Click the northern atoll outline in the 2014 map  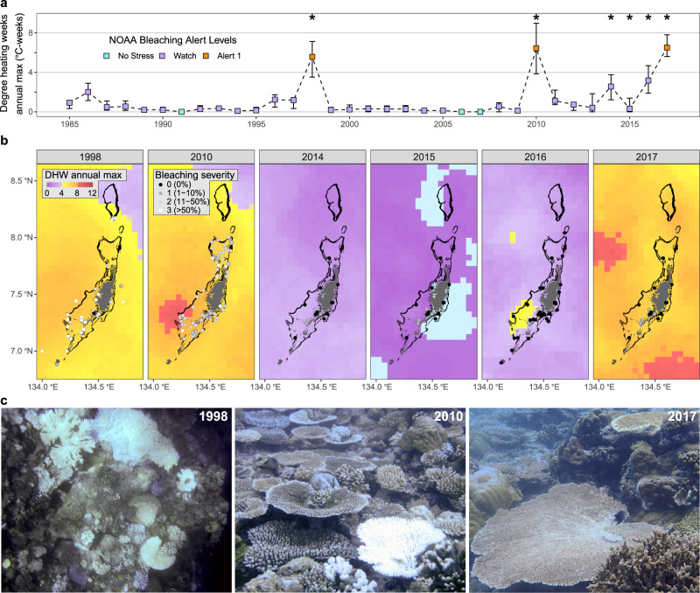click(x=335, y=202)
